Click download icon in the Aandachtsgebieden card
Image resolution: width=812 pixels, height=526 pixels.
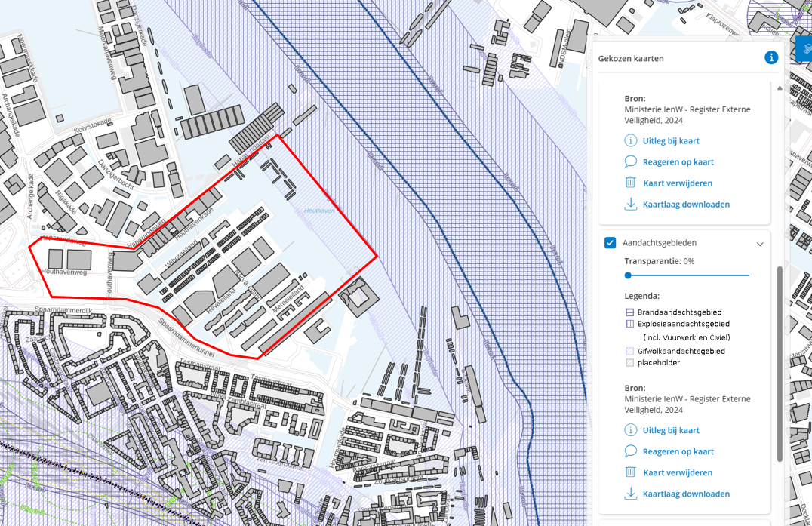click(630, 494)
